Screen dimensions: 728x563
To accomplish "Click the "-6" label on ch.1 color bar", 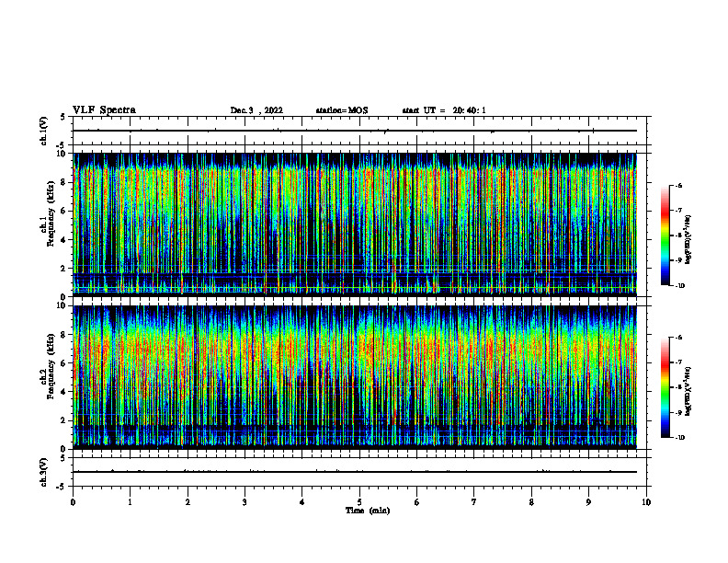I will 678,186.
